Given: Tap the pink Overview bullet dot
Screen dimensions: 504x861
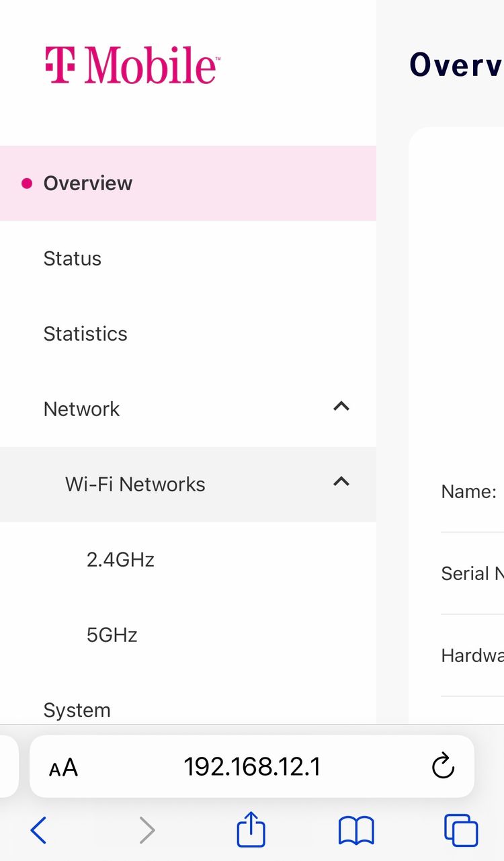Looking at the screenshot, I should [27, 183].
